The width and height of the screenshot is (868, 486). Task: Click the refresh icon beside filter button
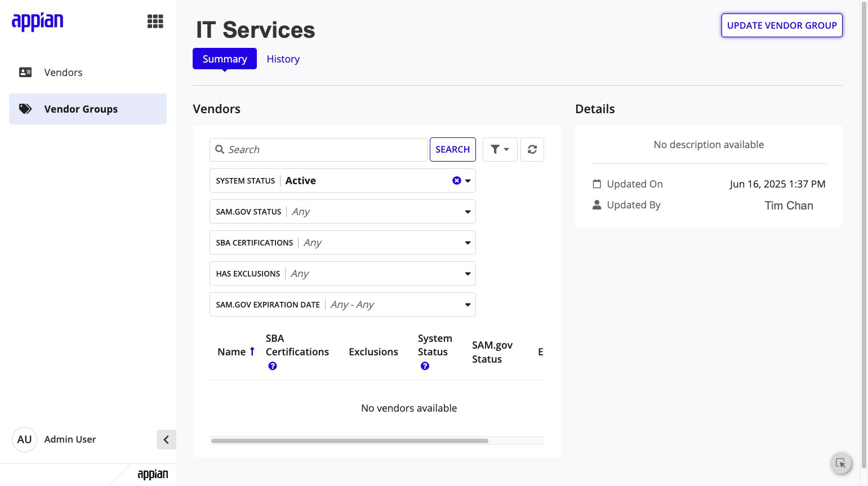532,149
